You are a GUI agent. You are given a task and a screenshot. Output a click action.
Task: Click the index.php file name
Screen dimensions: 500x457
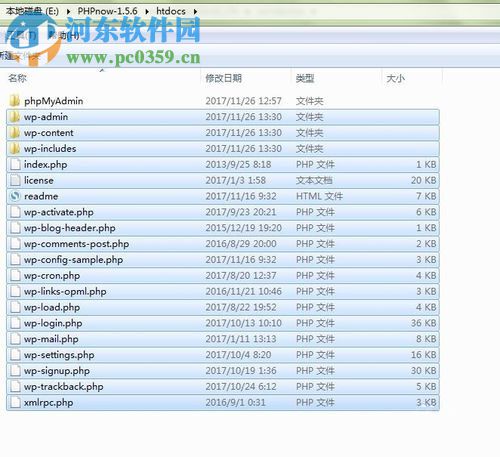(x=46, y=165)
